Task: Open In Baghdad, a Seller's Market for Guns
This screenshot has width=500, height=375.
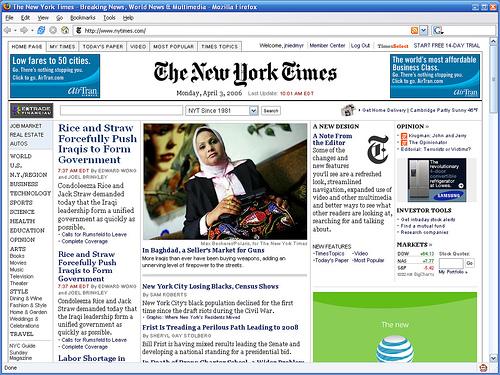Action: click(x=203, y=250)
